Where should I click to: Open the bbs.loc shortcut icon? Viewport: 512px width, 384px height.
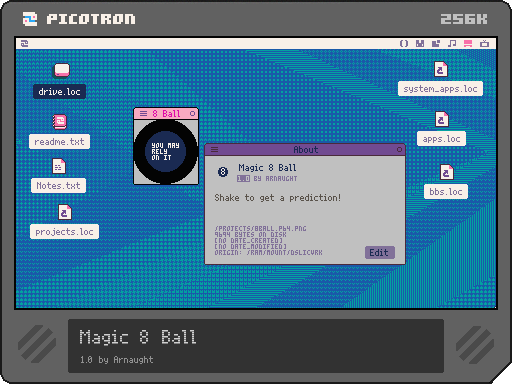tap(447, 172)
